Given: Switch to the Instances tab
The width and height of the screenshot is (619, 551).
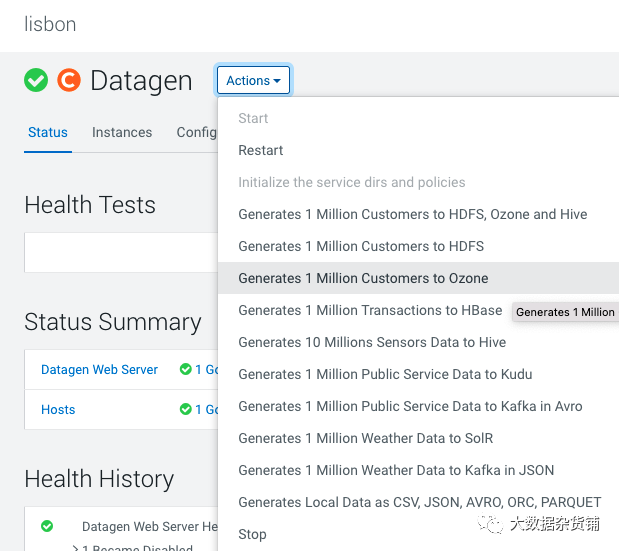Looking at the screenshot, I should 122,132.
